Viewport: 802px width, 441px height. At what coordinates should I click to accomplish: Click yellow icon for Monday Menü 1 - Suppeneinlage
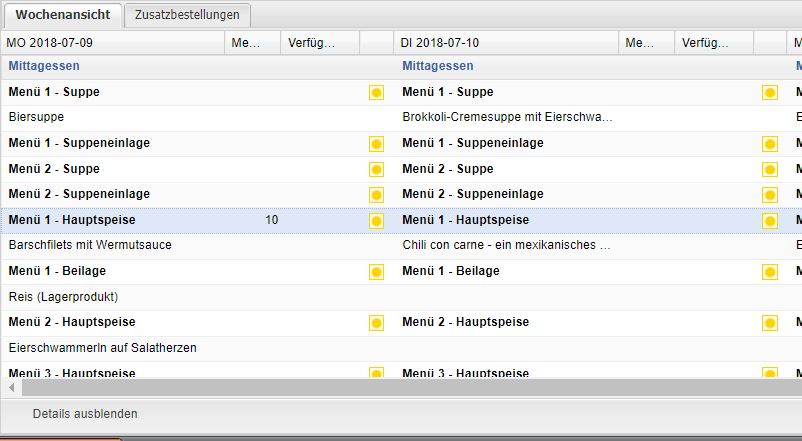[x=376, y=144]
